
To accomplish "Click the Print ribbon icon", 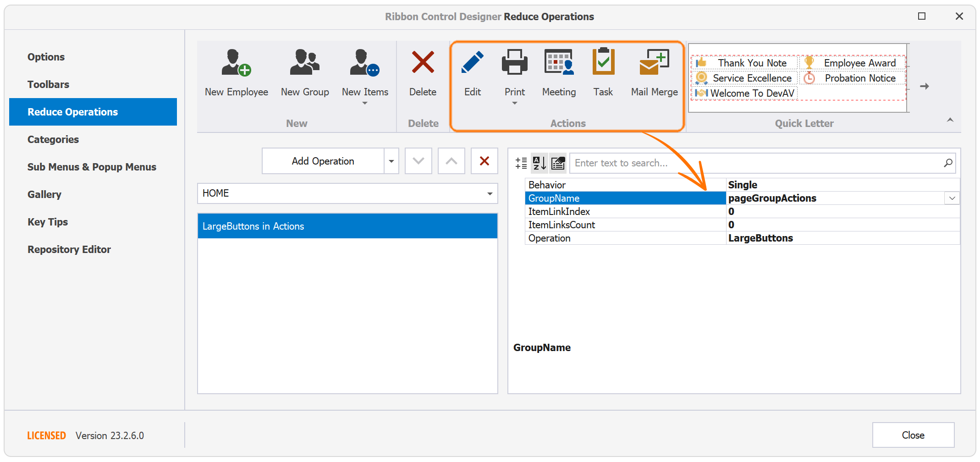I will (x=514, y=62).
